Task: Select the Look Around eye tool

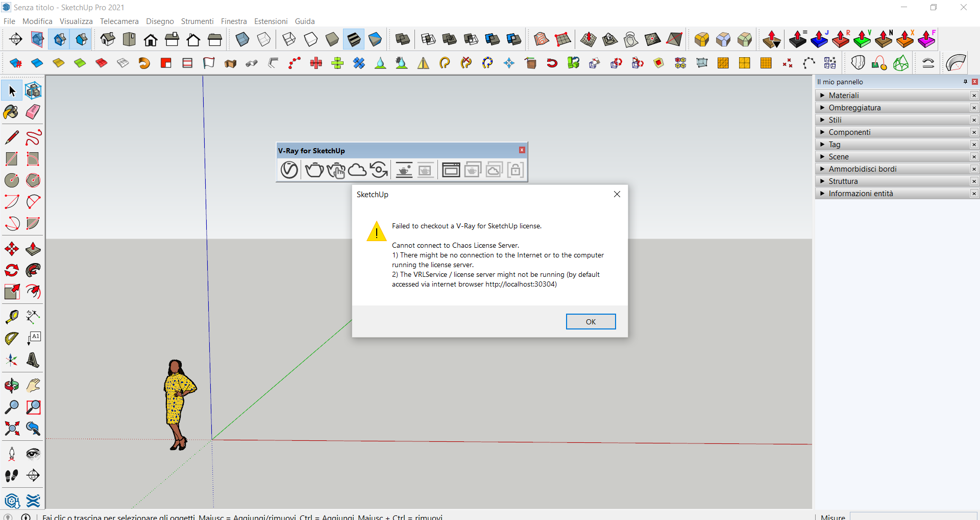Action: click(33, 454)
